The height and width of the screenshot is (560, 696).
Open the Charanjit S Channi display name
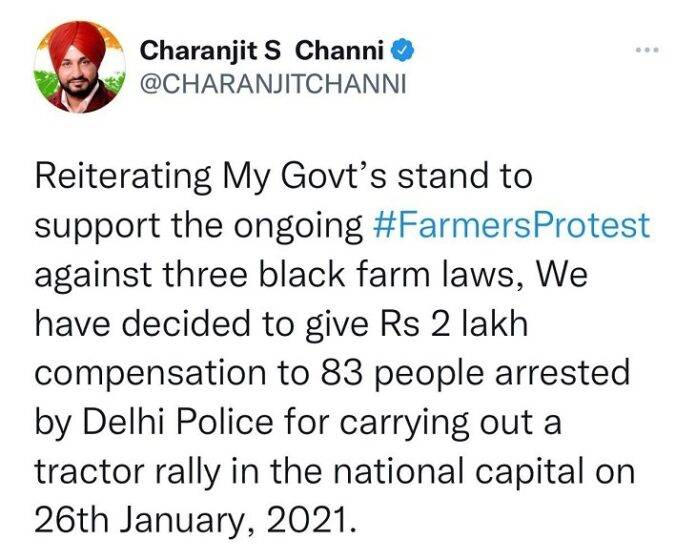[262, 51]
